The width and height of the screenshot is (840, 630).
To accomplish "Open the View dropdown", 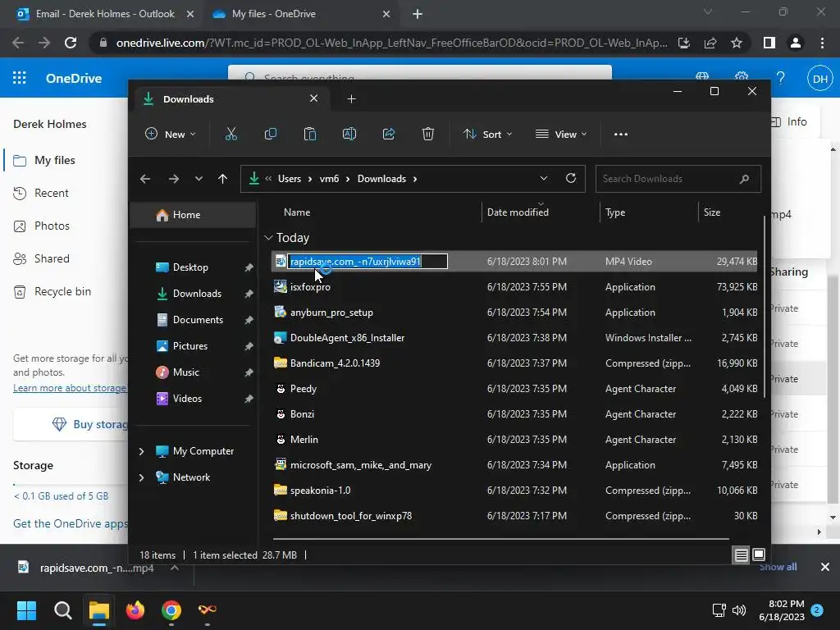I will point(561,134).
